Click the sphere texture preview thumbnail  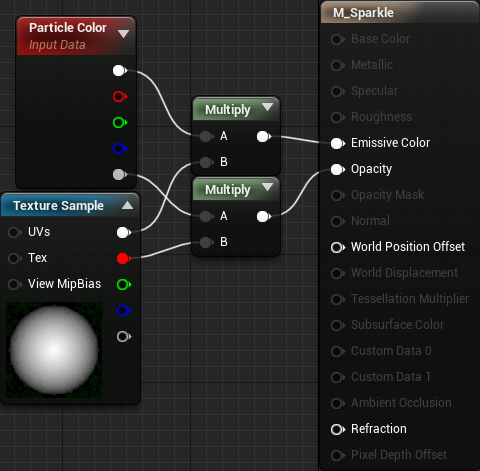54,350
